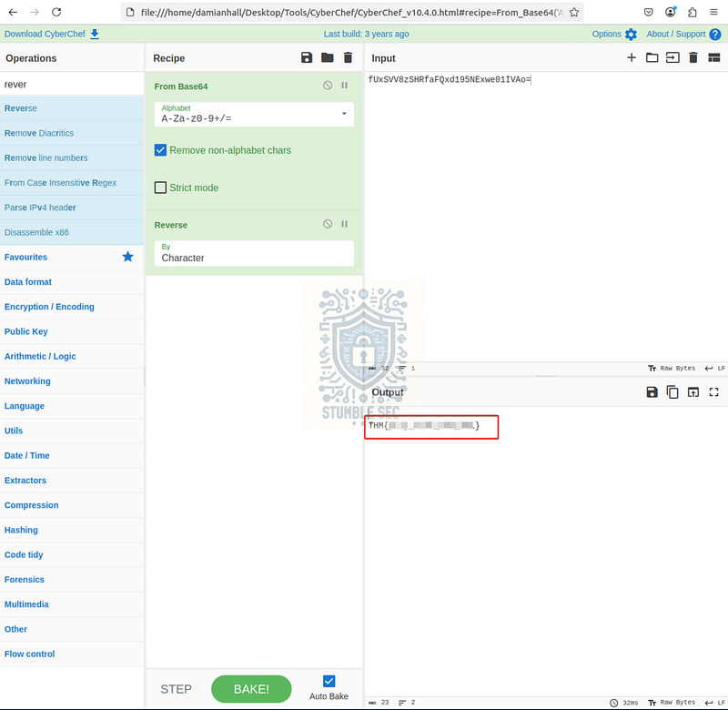728x710 pixels.
Task: Select From Case Insensitive Regex operation
Action: tap(72, 182)
